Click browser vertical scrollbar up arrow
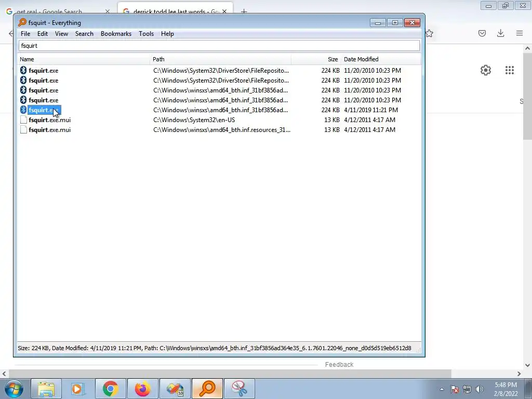Screen dimensions: 532x399 click(527, 48)
